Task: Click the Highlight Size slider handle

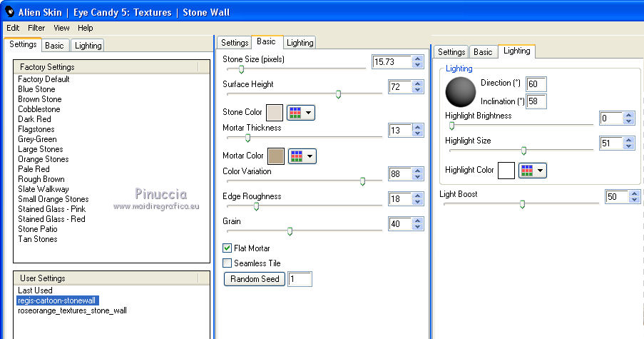Action: coord(523,151)
